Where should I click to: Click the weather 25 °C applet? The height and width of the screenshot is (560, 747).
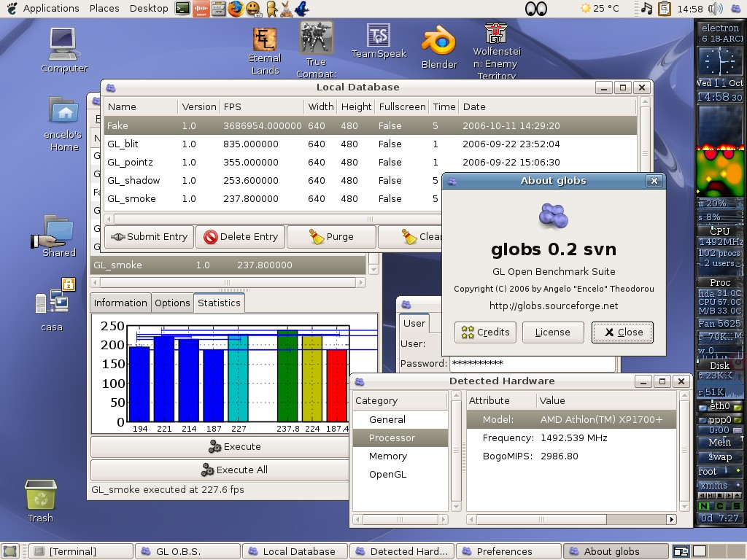pos(600,8)
